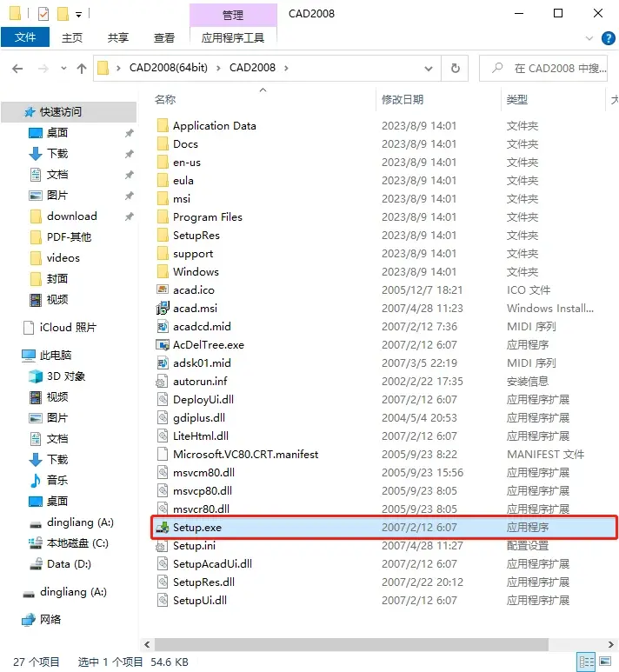
Task: Switch to details view in status bar
Action: (x=586, y=662)
